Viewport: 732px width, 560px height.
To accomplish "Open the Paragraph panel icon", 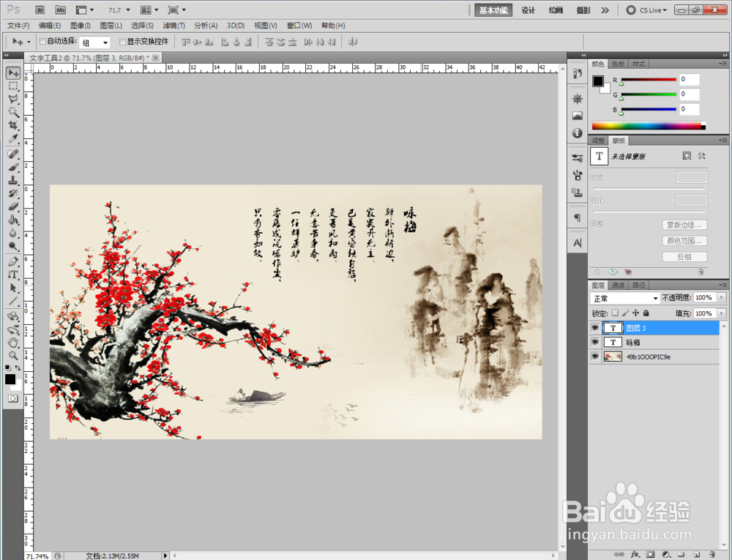I will (578, 217).
